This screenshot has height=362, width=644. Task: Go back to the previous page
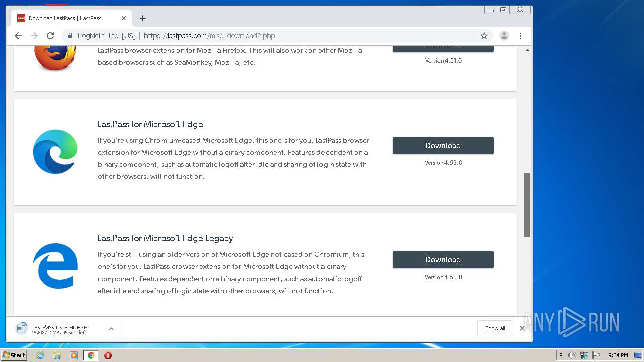(x=18, y=36)
